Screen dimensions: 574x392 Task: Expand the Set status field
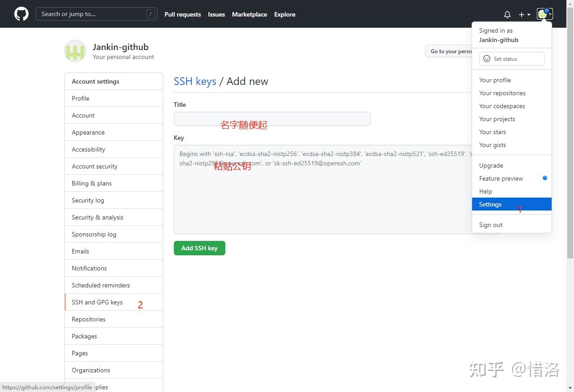(511, 59)
